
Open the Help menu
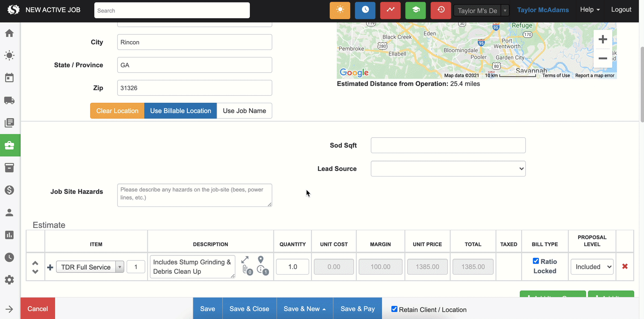tap(589, 10)
